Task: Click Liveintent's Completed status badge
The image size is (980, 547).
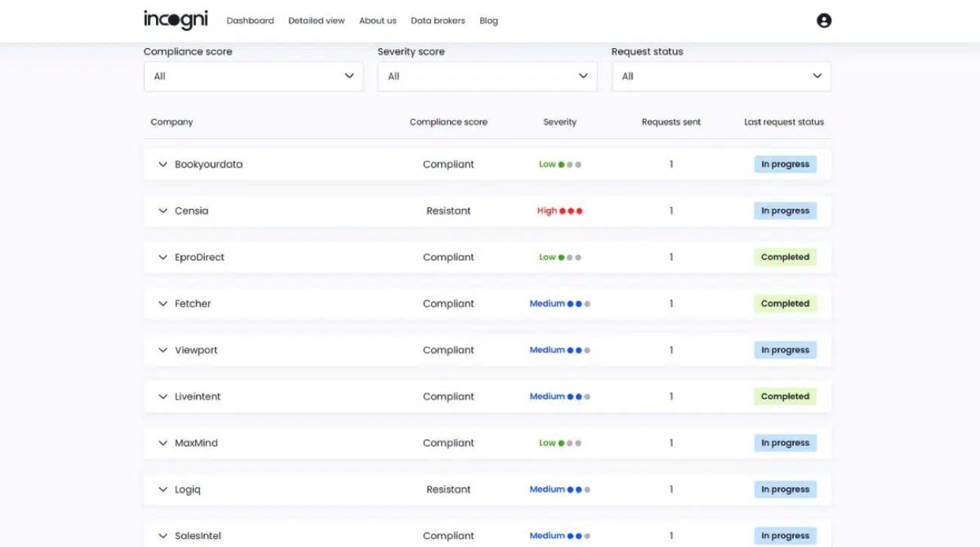Action: click(785, 397)
